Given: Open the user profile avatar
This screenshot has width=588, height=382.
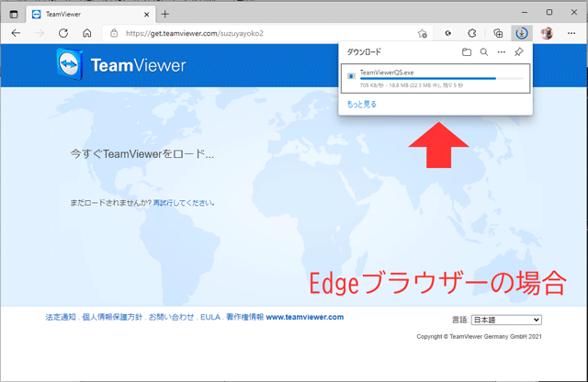Looking at the screenshot, I should [x=547, y=33].
